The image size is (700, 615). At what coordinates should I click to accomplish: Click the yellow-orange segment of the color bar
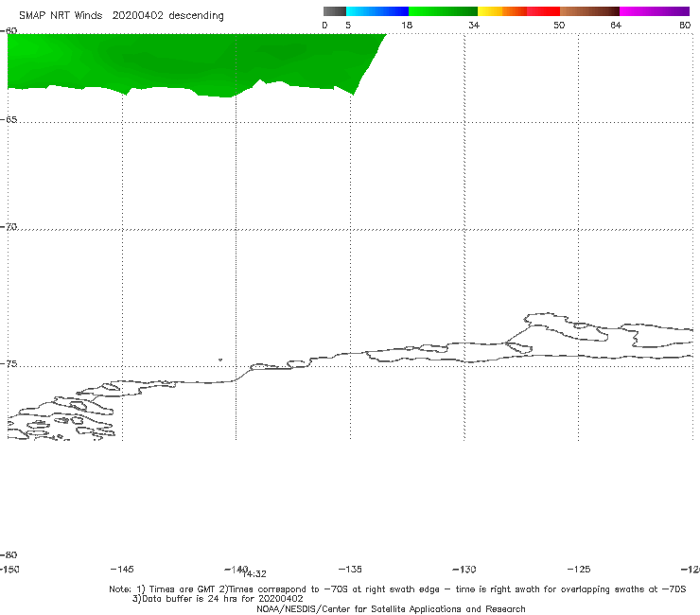pos(502,11)
